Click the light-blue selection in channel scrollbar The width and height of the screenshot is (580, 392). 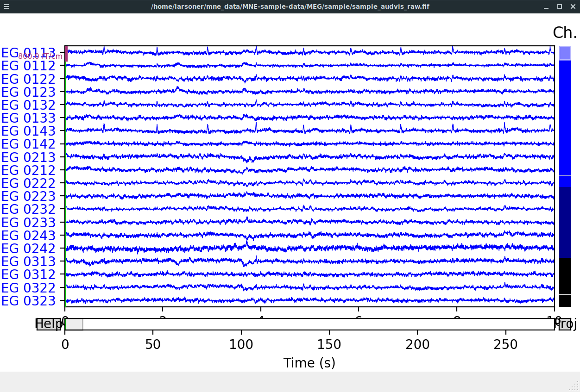[565, 53]
